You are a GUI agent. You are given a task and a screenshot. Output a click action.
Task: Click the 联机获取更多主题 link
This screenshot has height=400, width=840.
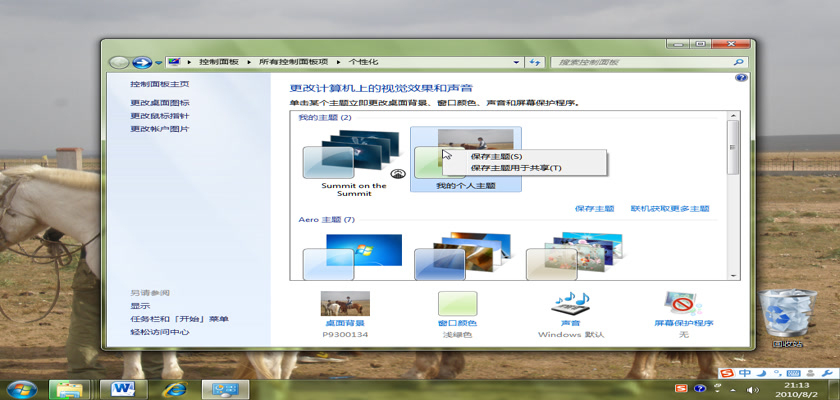point(669,209)
